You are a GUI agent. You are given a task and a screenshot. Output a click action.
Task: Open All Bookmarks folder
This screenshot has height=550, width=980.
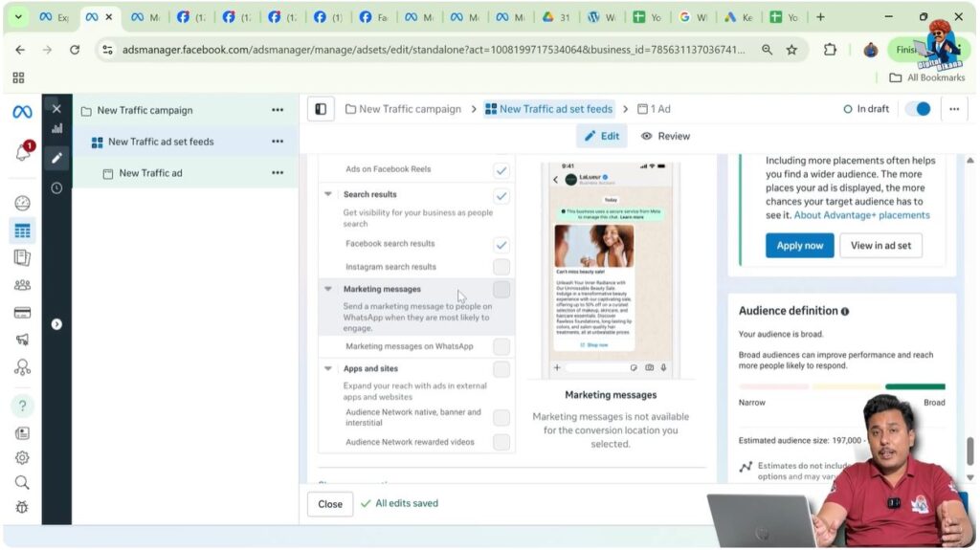click(927, 77)
